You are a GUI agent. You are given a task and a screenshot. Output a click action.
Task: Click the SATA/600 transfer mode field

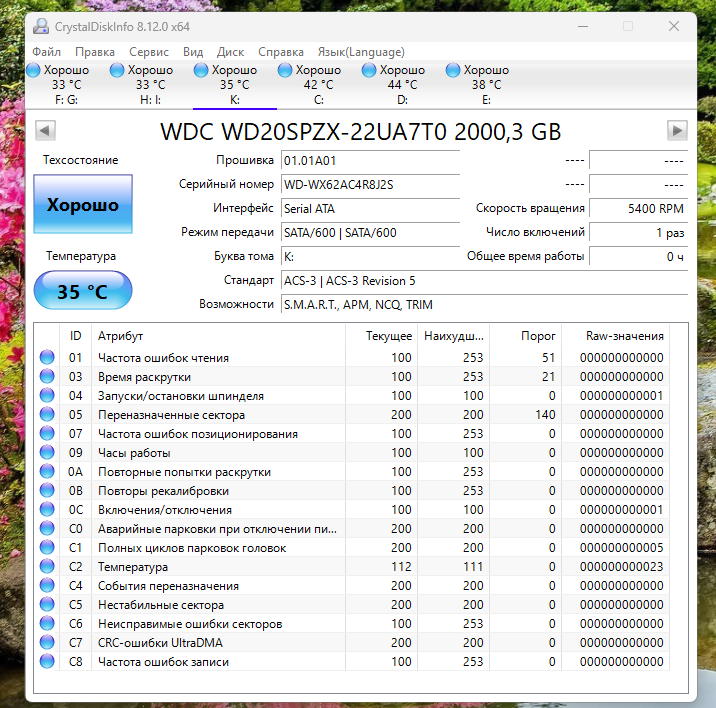tap(370, 232)
